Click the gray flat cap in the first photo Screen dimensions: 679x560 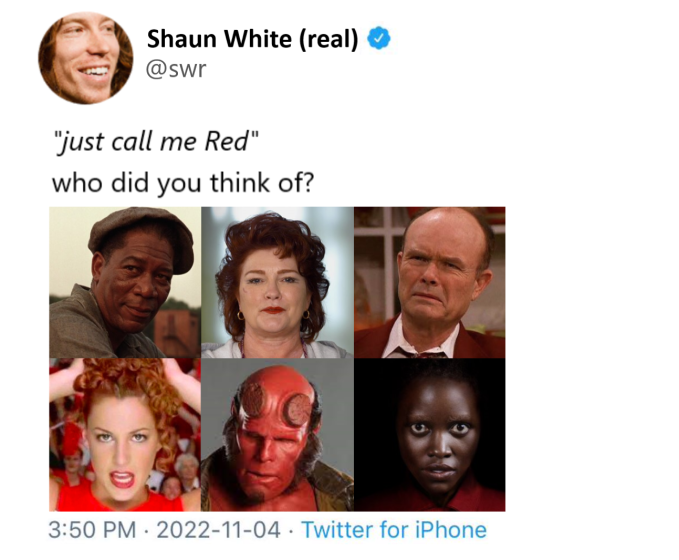pos(141,237)
